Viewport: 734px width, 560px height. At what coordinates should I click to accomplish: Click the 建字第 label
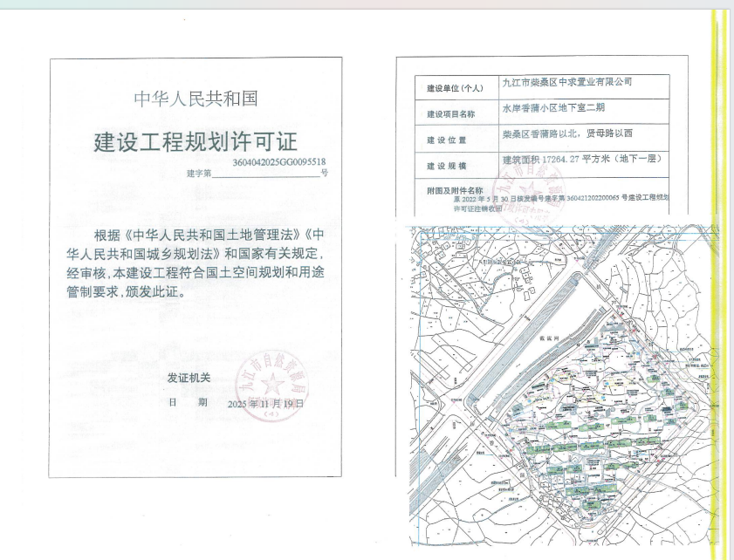click(x=199, y=174)
